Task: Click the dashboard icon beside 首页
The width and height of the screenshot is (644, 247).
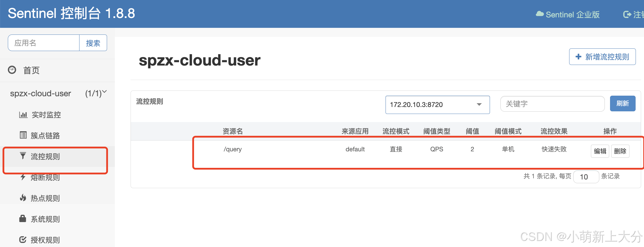Action: (12, 70)
